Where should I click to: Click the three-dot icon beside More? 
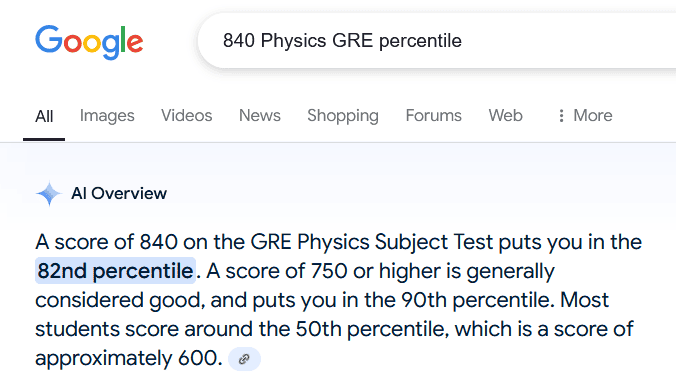click(x=561, y=116)
